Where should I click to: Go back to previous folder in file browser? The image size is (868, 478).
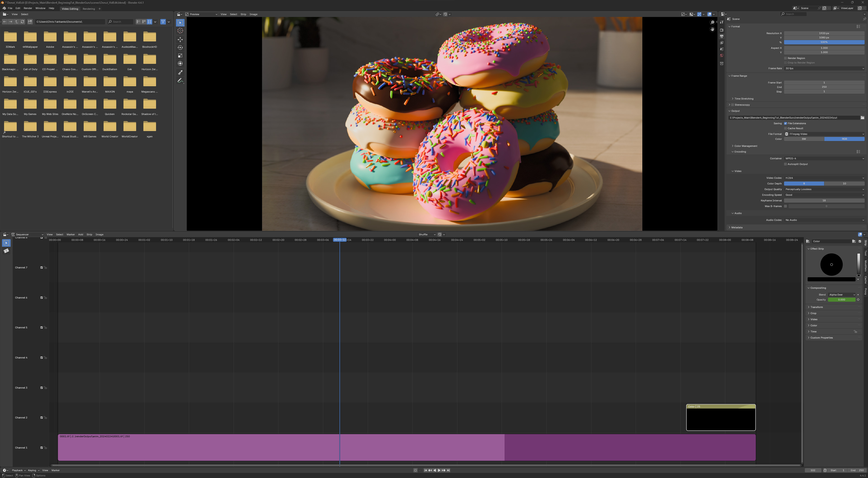click(x=5, y=22)
